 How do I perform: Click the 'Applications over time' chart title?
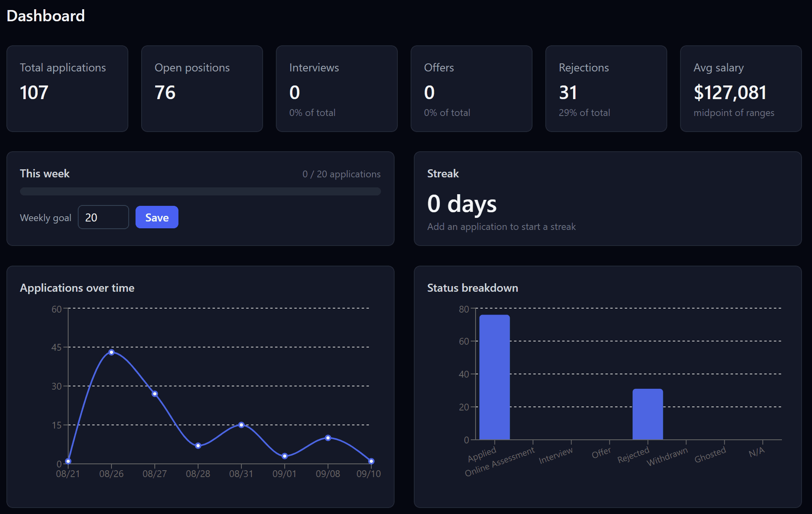point(77,288)
